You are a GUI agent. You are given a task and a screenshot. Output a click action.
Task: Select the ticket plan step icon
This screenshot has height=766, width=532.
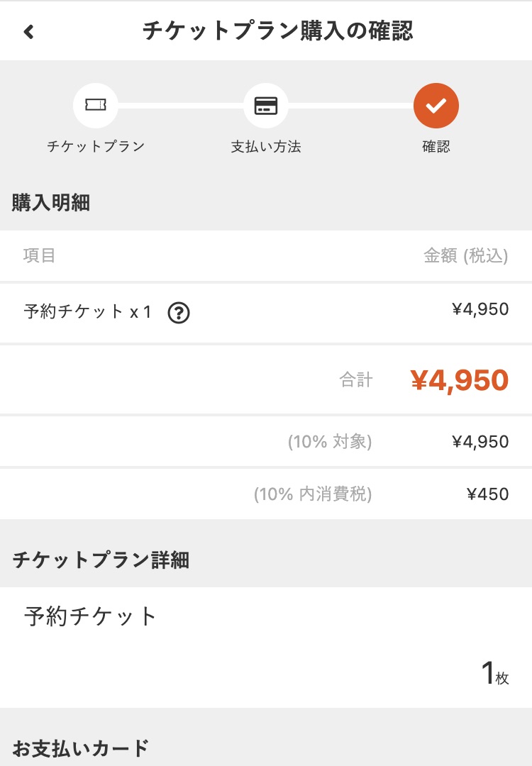coord(95,106)
